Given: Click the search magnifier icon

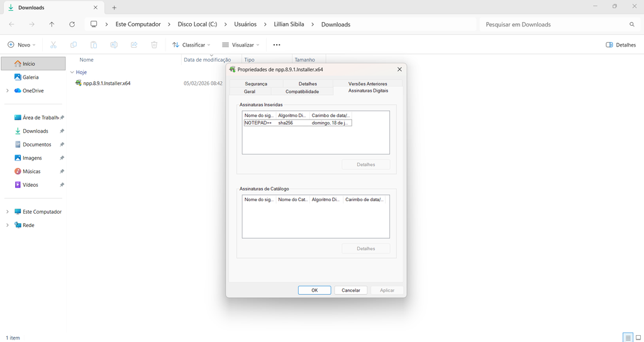Looking at the screenshot, I should (x=631, y=25).
